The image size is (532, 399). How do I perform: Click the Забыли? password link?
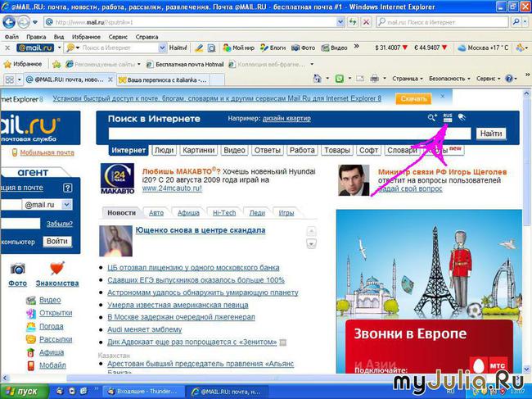click(x=60, y=224)
